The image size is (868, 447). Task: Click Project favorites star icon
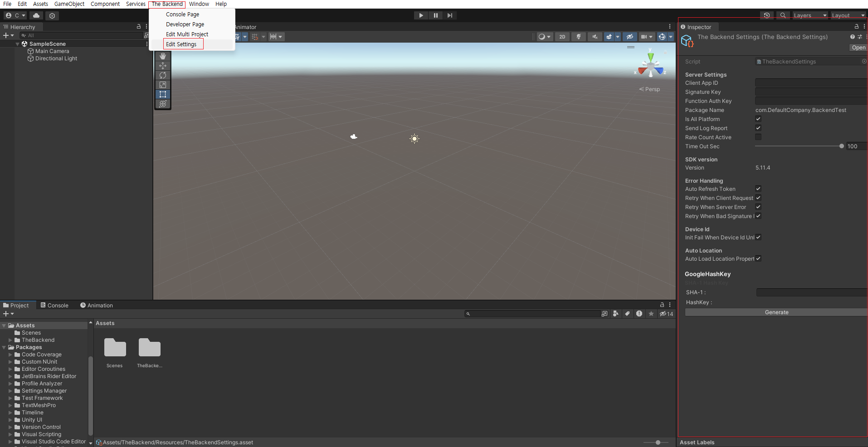pyautogui.click(x=651, y=314)
